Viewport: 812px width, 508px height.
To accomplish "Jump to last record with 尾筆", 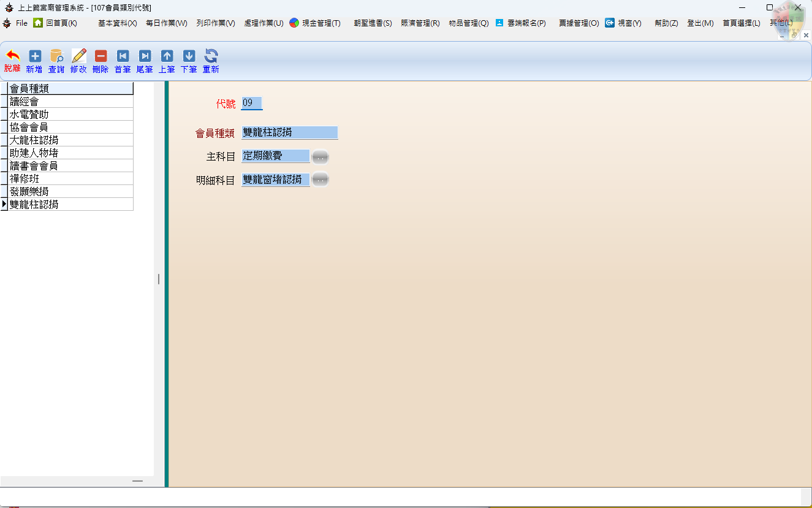I will point(145,61).
